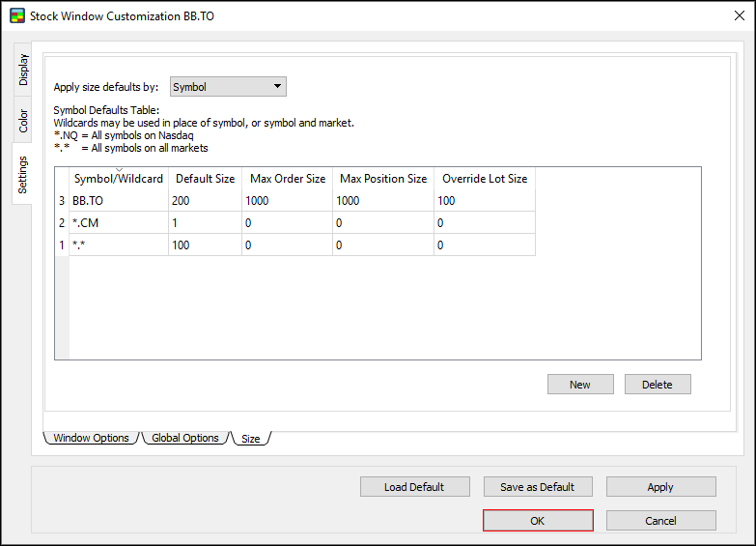Select the Settings side tab
This screenshot has width=756, height=546.
point(23,174)
